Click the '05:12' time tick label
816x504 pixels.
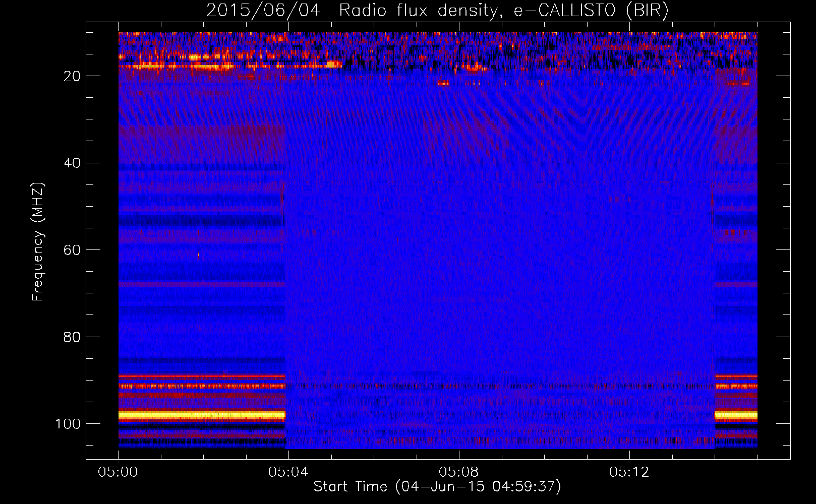tap(629, 472)
